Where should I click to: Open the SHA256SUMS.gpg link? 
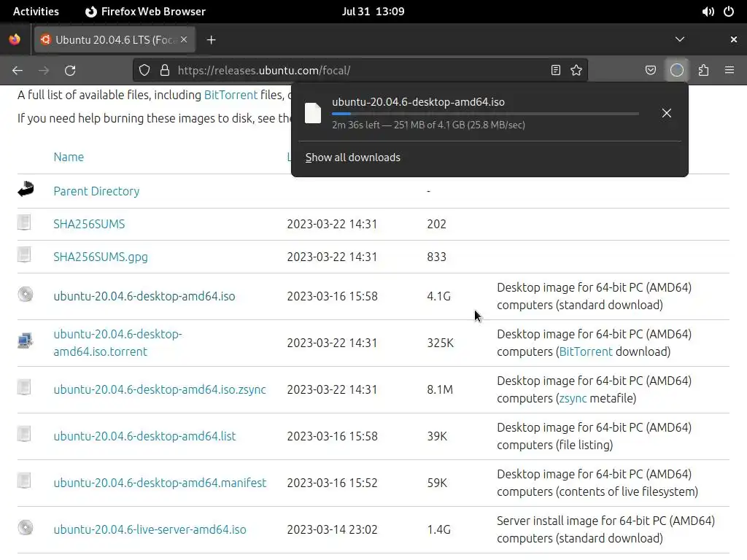101,257
